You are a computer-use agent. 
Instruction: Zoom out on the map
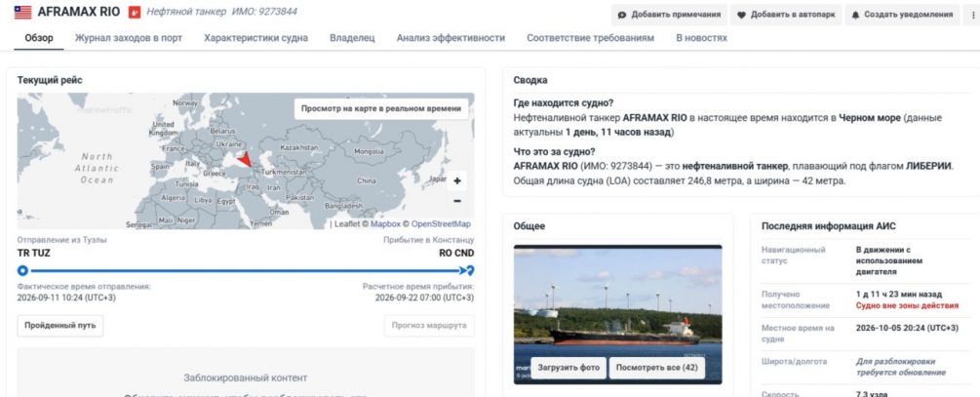[457, 201]
